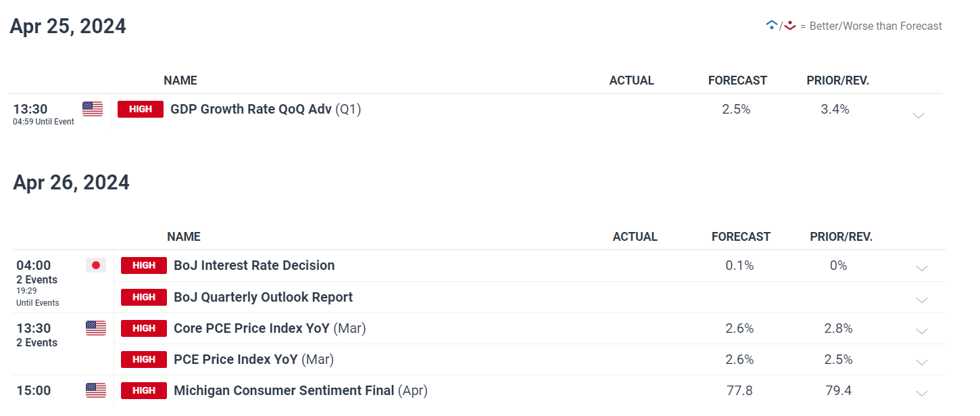Click the Japan flag for BoJ events
The height and width of the screenshot is (416, 980).
[x=96, y=265]
